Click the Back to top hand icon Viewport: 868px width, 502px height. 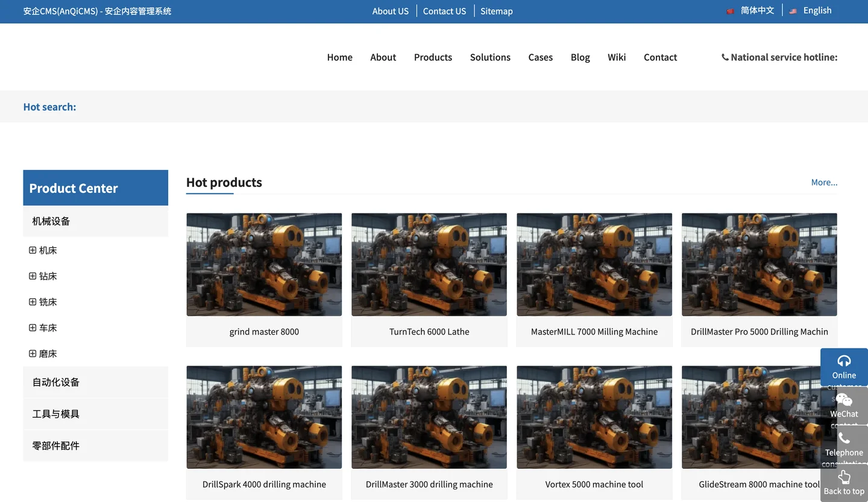[844, 477]
